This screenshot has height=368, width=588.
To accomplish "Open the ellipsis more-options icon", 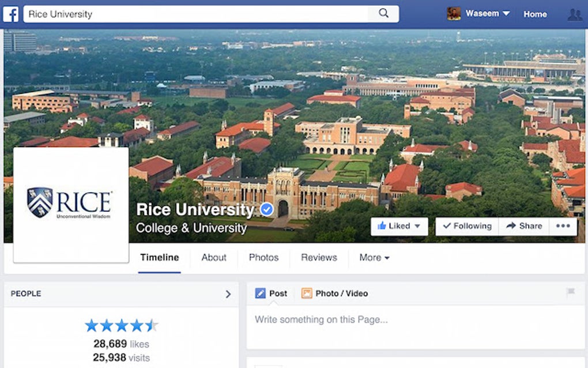I will tap(563, 226).
